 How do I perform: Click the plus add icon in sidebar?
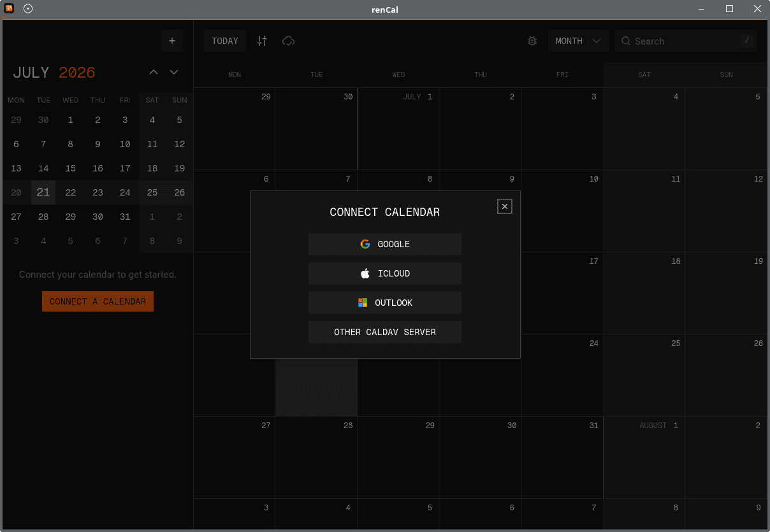(172, 41)
